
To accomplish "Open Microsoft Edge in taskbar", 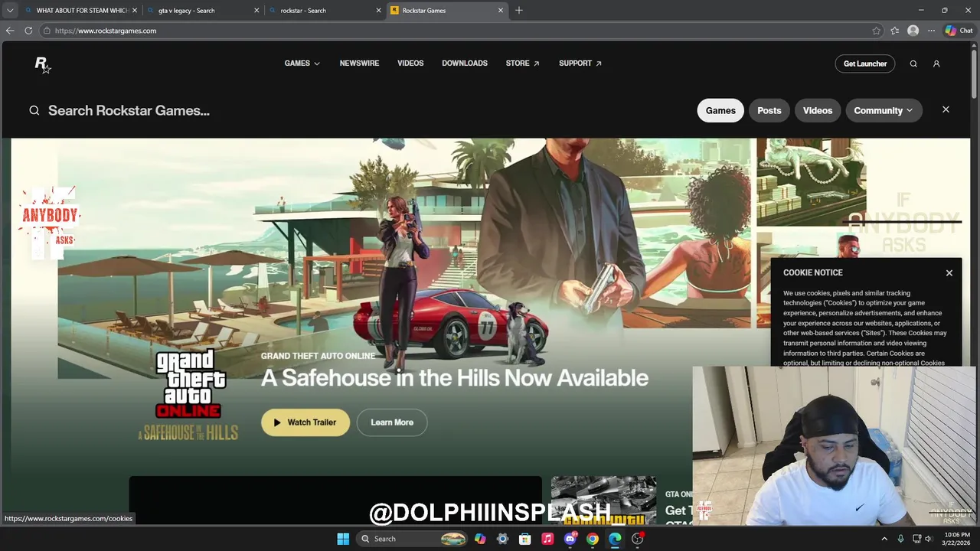I will coord(615,539).
